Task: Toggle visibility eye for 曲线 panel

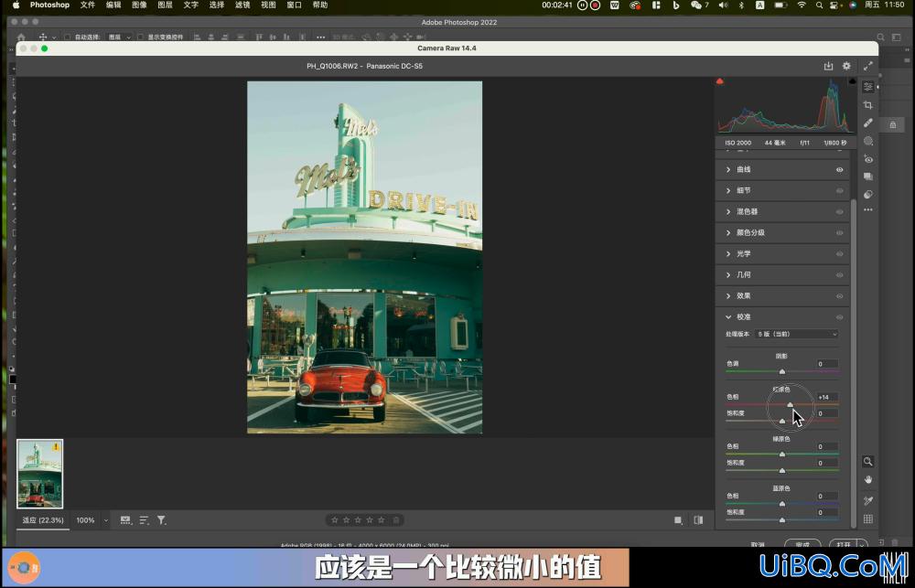Action: pyautogui.click(x=840, y=170)
